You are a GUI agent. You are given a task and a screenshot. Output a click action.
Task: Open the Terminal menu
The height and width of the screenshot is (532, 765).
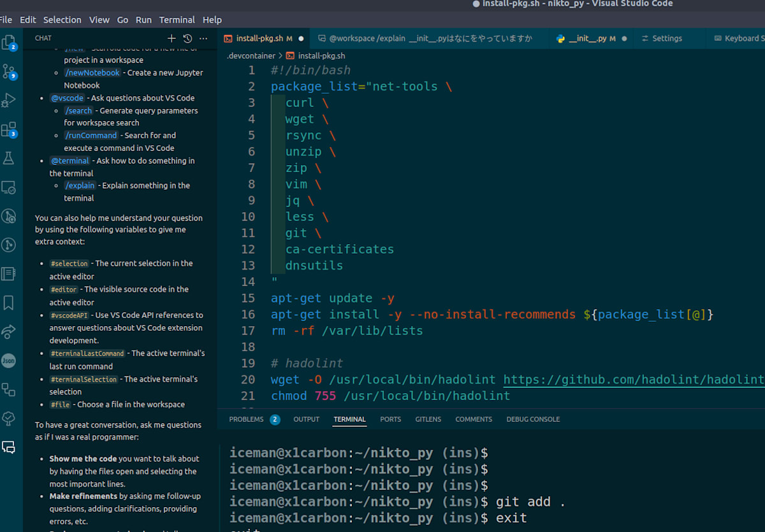pyautogui.click(x=177, y=20)
